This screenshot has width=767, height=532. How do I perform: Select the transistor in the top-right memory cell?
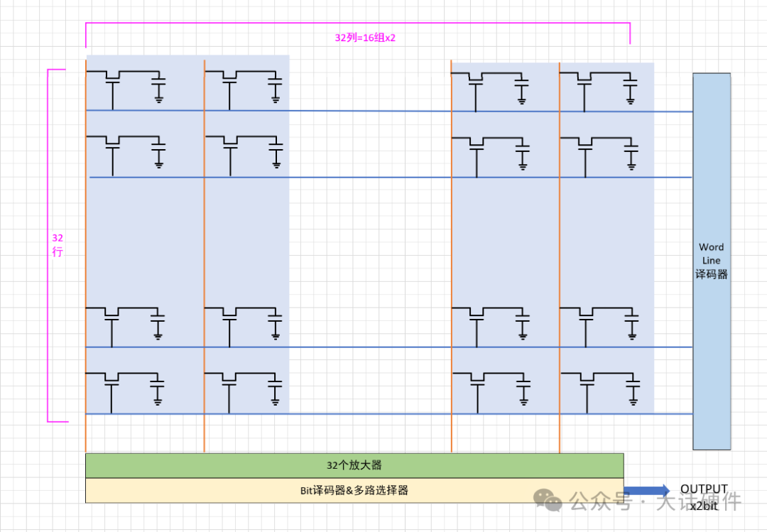coord(584,83)
